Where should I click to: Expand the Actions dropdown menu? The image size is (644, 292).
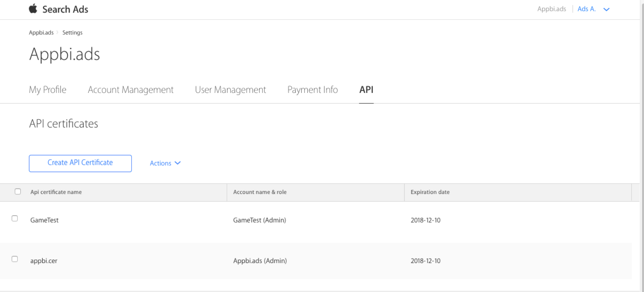tap(165, 163)
